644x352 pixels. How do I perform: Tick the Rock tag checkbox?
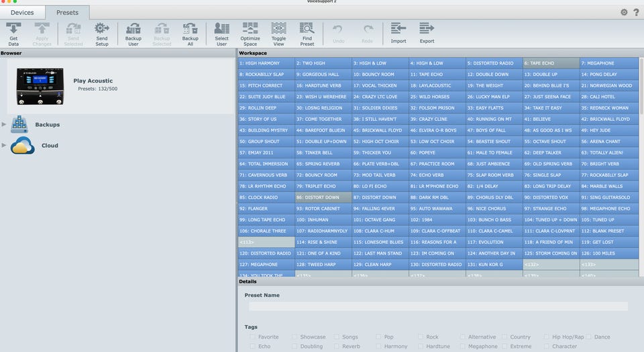(x=421, y=337)
